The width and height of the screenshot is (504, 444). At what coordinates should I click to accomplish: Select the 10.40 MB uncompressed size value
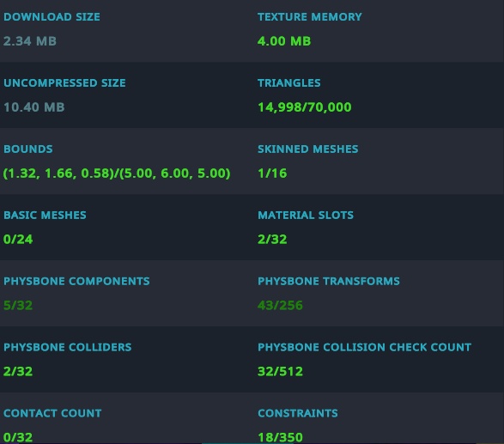[34, 107]
